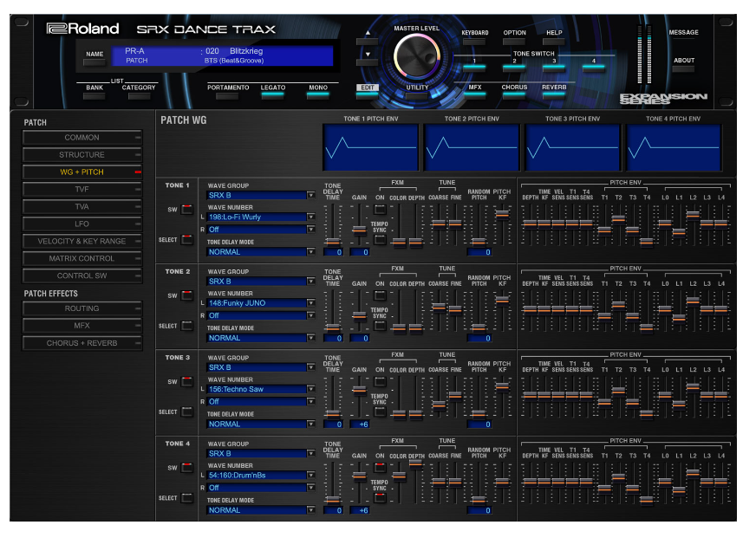Toggle Tone Switch 3
756x538 pixels.
coord(553,68)
